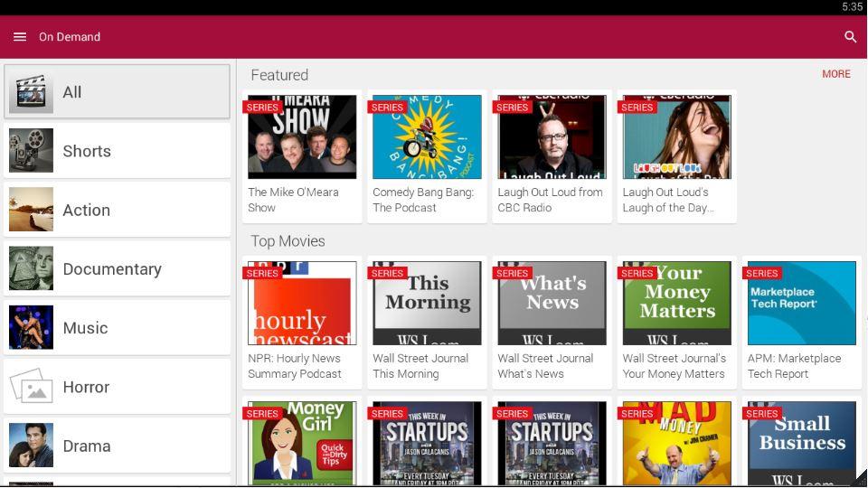868x488 pixels.
Task: Open Comedy Bang Bang podcast cover art
Action: click(x=427, y=136)
